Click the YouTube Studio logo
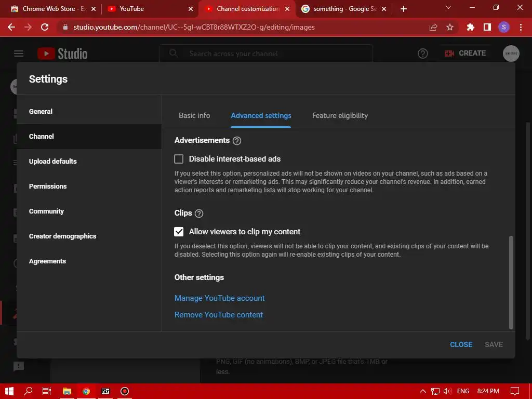The height and width of the screenshot is (399, 532). click(x=62, y=54)
